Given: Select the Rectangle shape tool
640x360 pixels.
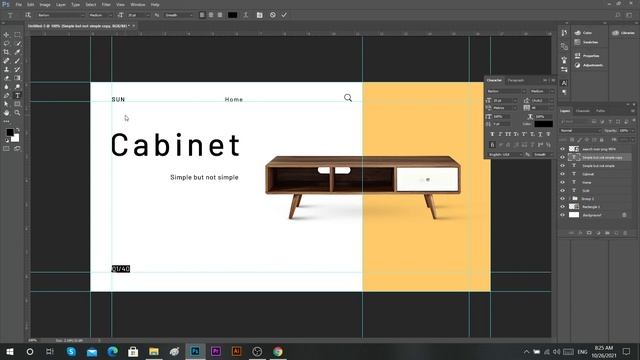Looking at the screenshot, I should click(x=17, y=104).
